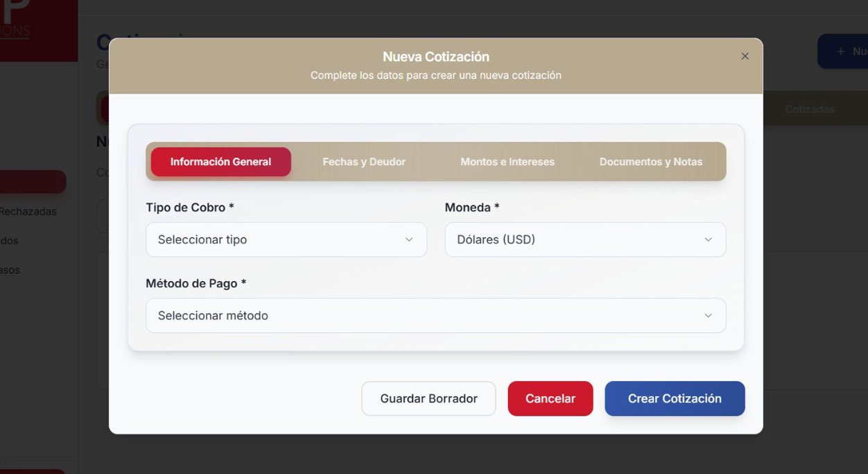Click the chevron arrow in Tipo de Cobro

(x=409, y=239)
